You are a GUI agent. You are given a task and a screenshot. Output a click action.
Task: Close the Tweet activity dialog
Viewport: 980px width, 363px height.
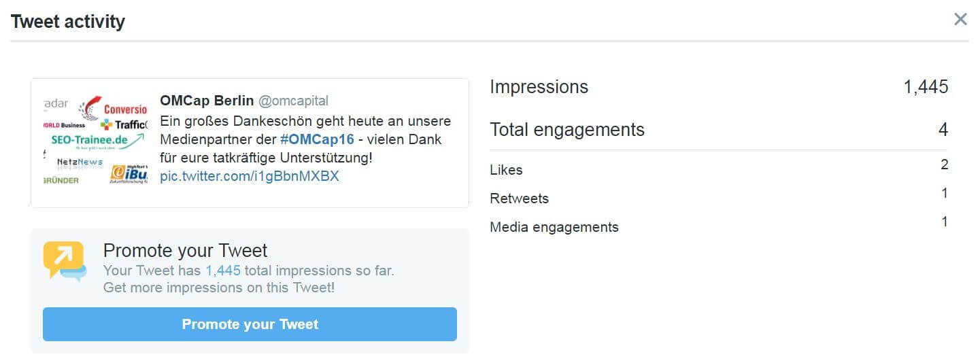coord(960,20)
